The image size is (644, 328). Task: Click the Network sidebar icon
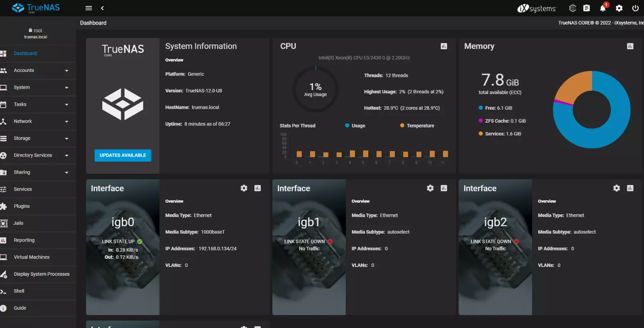[x=3, y=121]
